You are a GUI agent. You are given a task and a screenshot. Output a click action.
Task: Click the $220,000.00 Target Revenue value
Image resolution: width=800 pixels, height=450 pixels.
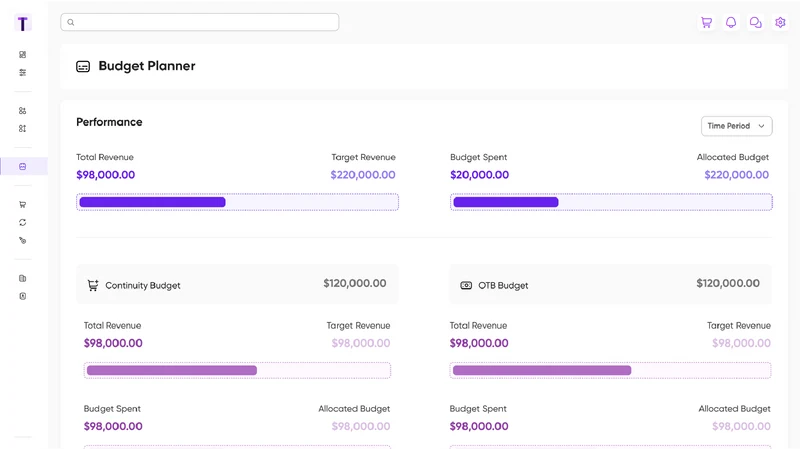(363, 175)
